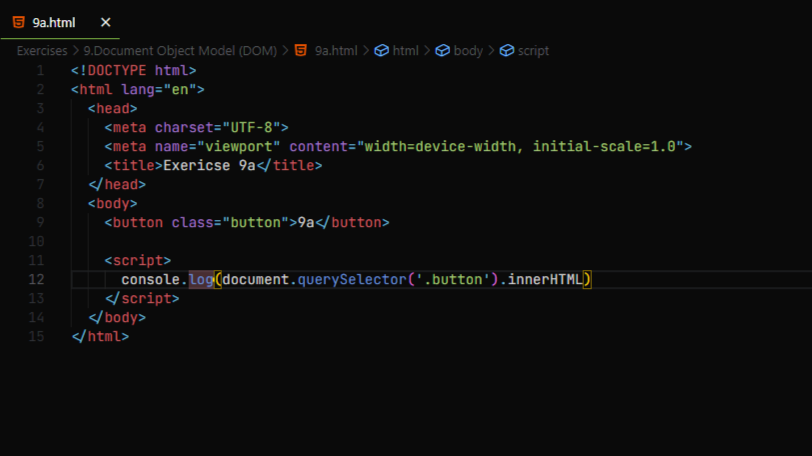Click the 9a.html breadcrumb file entry
The image size is (812, 456).
pos(336,51)
